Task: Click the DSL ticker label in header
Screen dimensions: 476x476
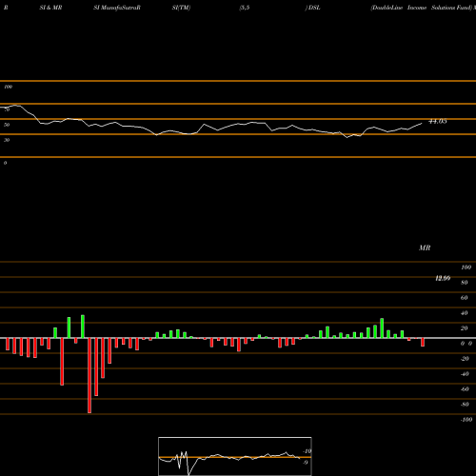Action: pos(314,8)
